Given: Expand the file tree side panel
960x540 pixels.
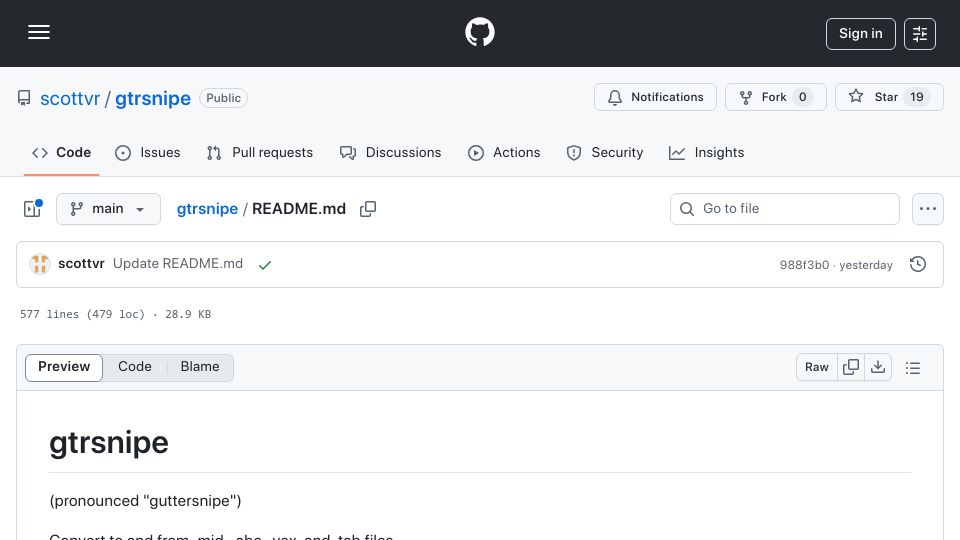Looking at the screenshot, I should [x=32, y=209].
